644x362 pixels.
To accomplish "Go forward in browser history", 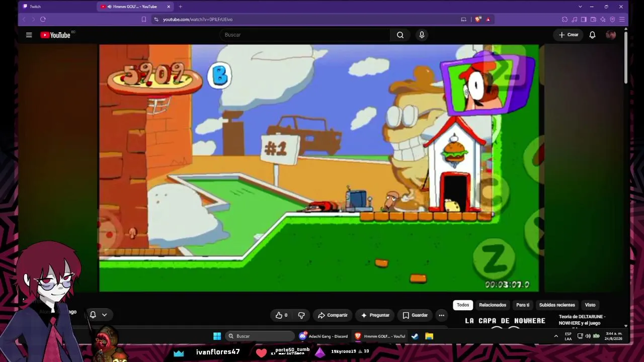I will coord(33,19).
